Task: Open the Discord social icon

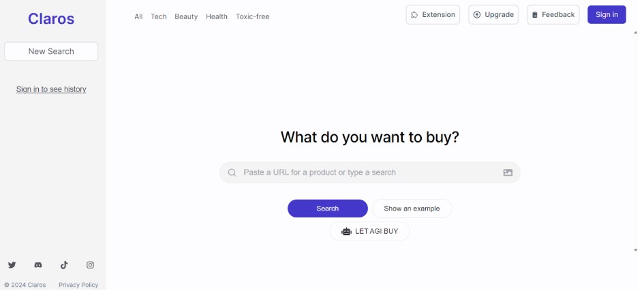Action: click(38, 265)
